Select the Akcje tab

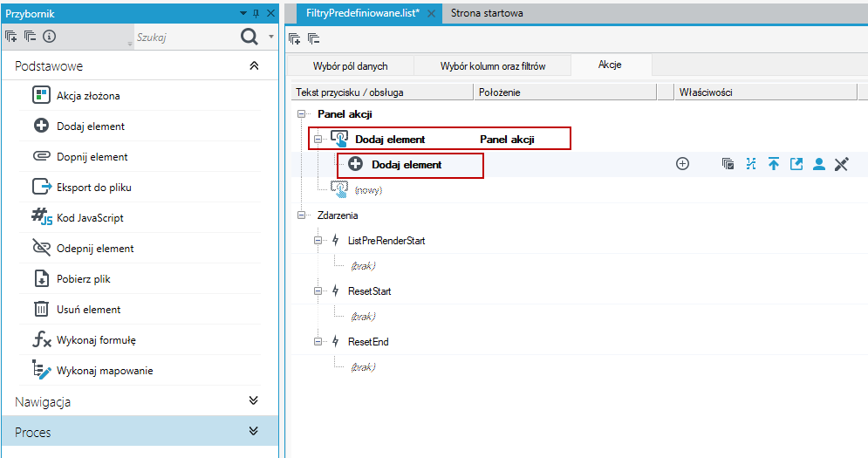610,65
